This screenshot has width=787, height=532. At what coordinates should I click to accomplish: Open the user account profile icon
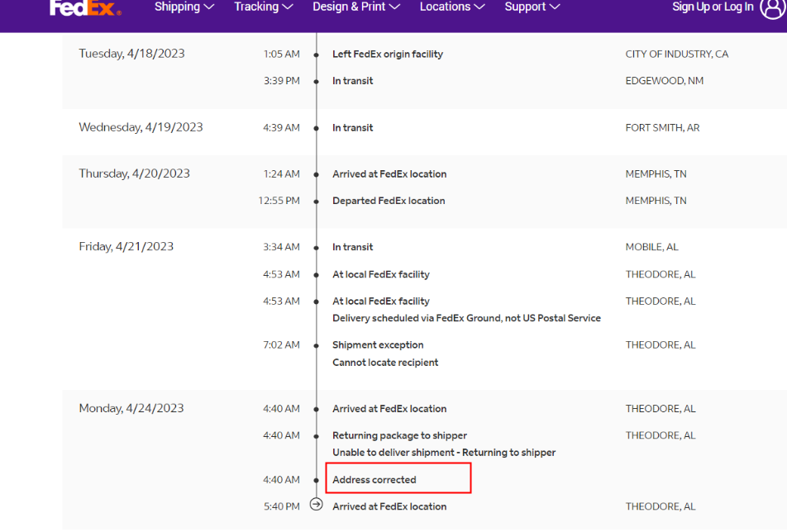coord(771,7)
